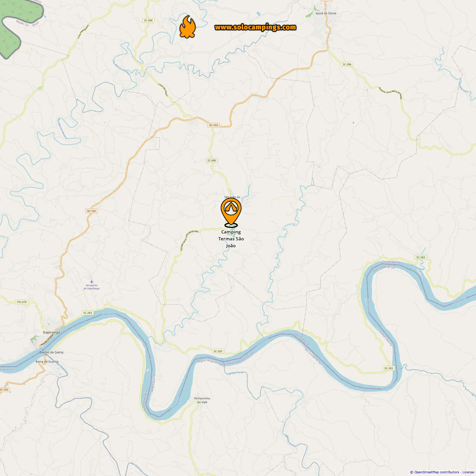Click the License link
The image size is (476, 476).
(x=468, y=472)
